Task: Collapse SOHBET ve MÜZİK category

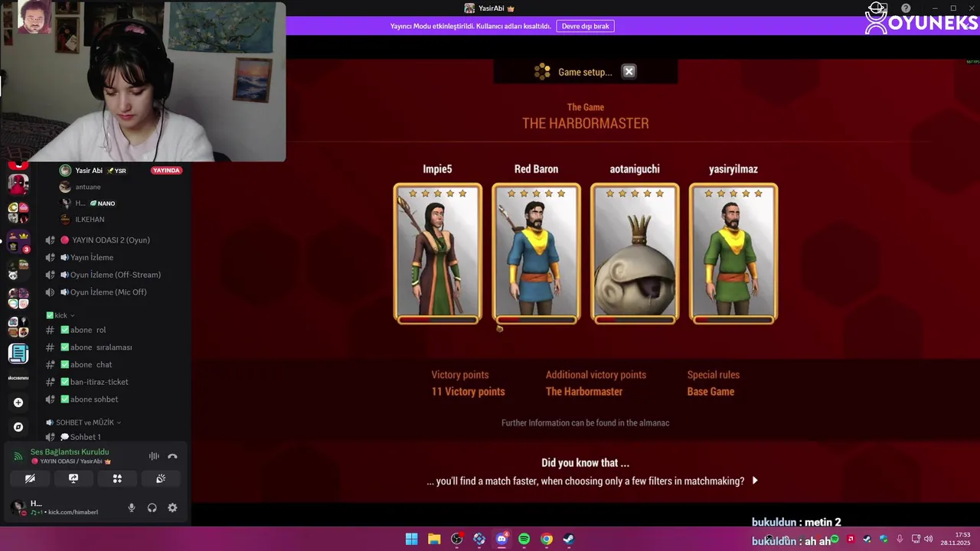Action: coord(83,422)
